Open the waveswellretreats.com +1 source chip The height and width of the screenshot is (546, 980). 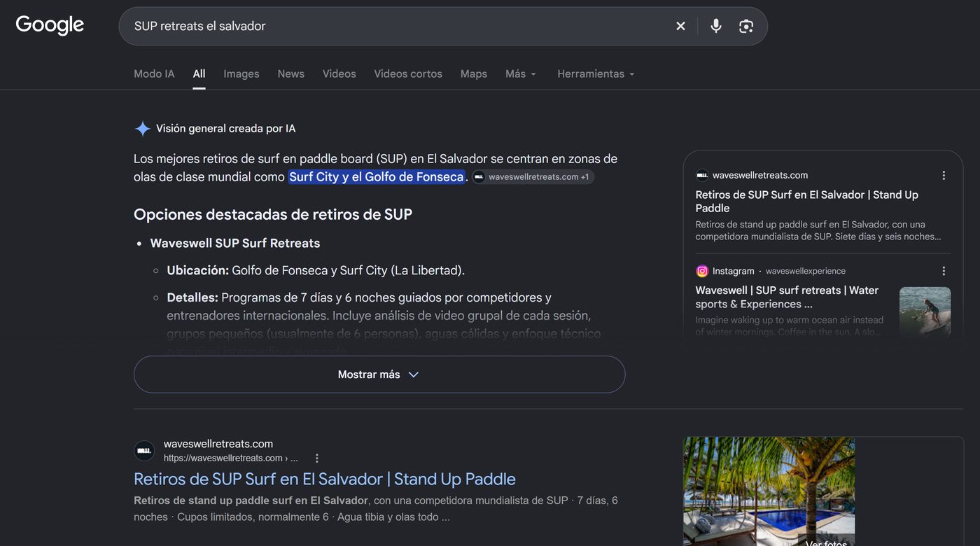(x=533, y=177)
